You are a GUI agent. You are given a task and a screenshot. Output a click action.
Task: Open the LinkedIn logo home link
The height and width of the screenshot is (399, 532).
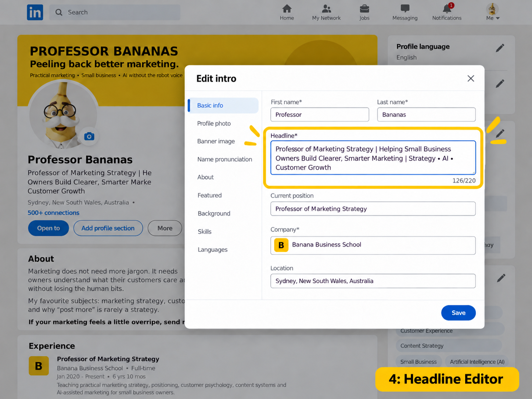tap(35, 12)
